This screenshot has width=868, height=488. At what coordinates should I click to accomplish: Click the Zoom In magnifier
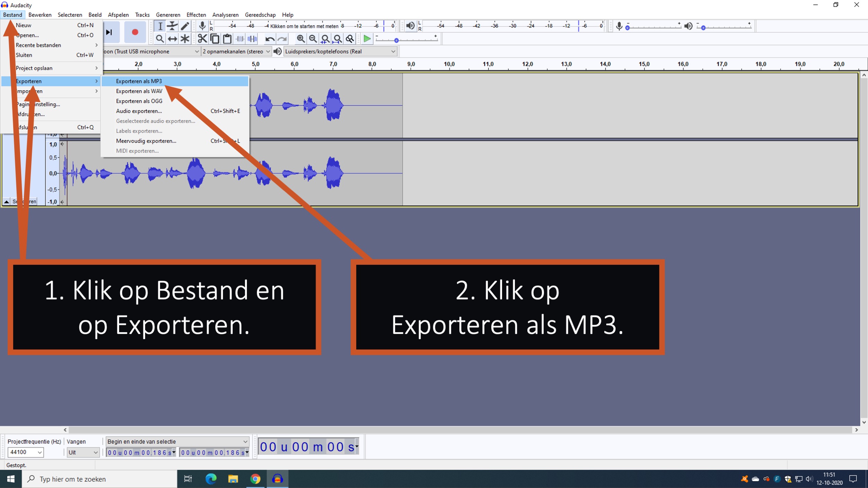[x=301, y=39]
